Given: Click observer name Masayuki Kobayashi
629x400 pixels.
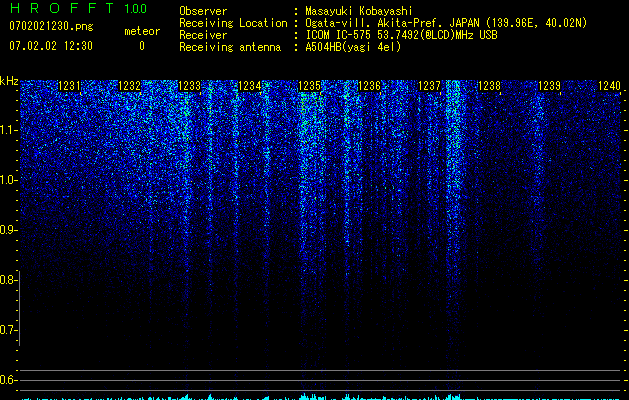Looking at the screenshot, I should pyautogui.click(x=359, y=11).
